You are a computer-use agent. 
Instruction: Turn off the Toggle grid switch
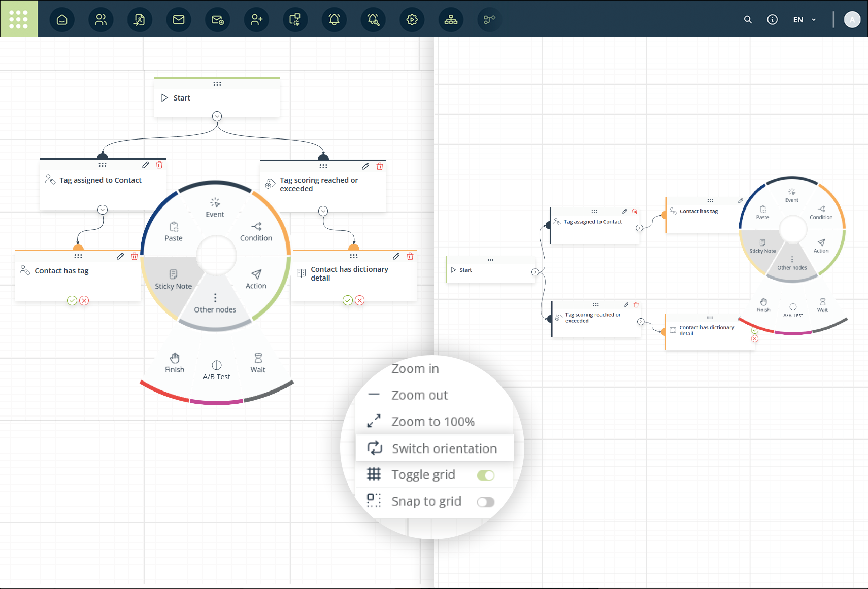[486, 475]
